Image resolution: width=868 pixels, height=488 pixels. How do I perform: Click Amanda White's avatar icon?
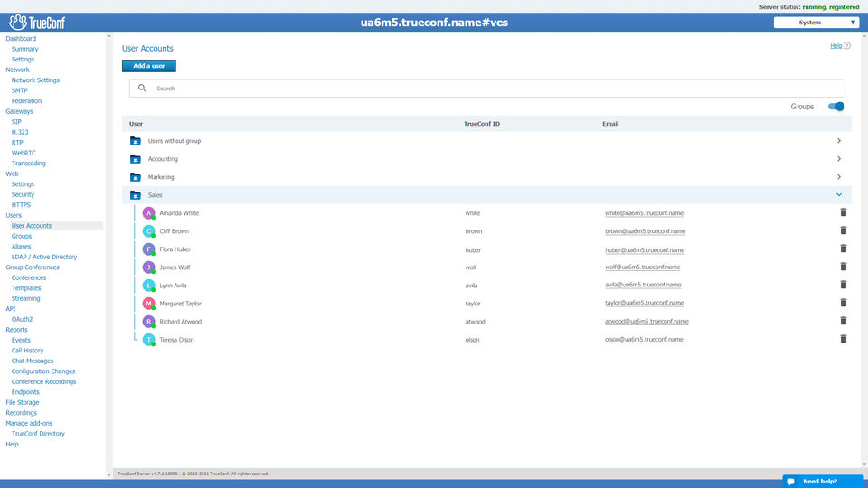pyautogui.click(x=148, y=213)
